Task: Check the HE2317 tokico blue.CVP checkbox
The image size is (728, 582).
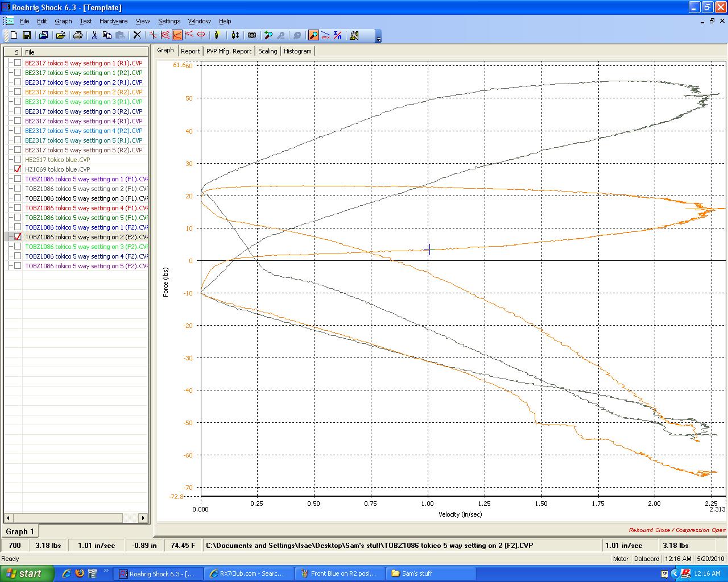Action: (18, 160)
